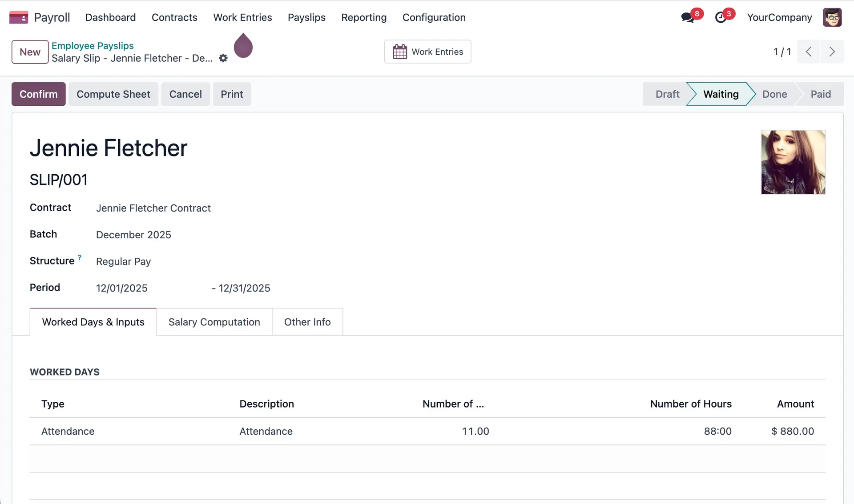Follow the Employee Payslips breadcrumb link

(93, 46)
